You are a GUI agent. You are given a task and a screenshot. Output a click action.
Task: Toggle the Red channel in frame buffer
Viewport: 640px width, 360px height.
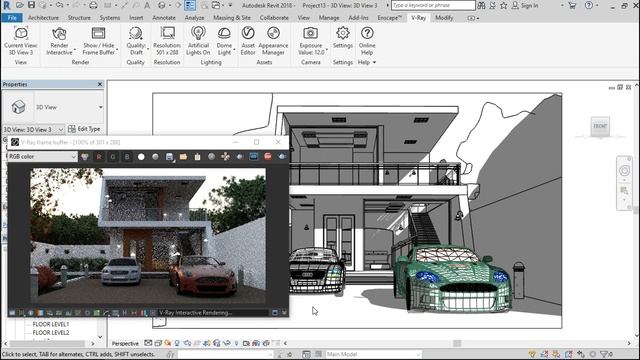[x=99, y=157]
